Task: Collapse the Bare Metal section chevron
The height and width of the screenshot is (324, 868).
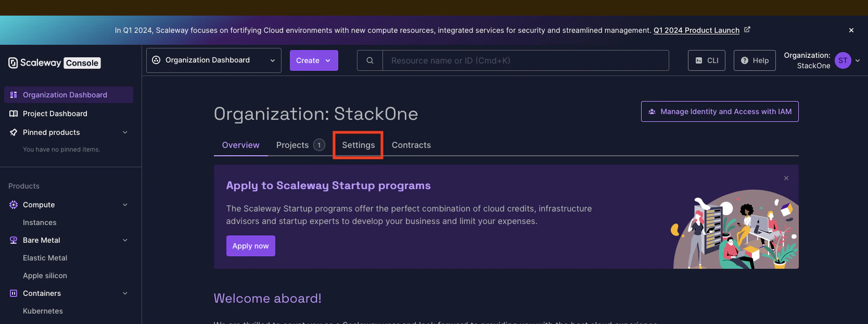Action: (x=125, y=240)
